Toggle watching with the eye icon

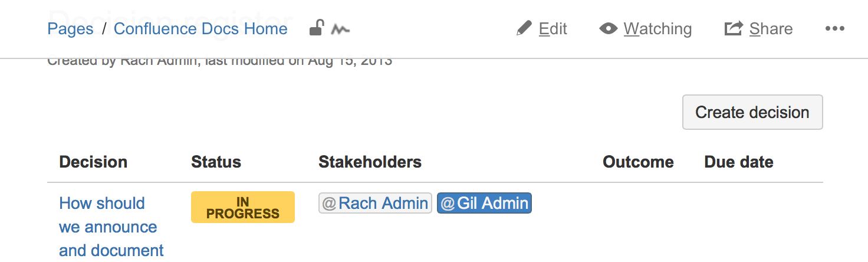click(608, 28)
